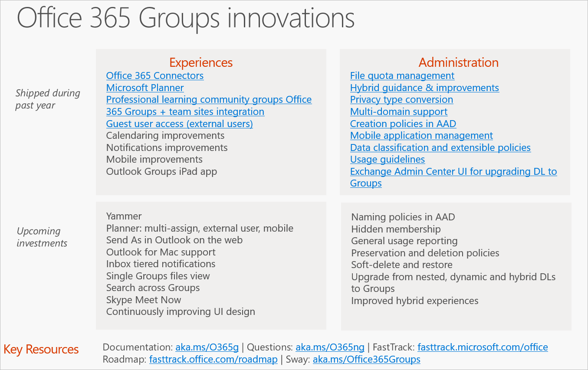Open Professional learning community groups link

click(x=209, y=99)
